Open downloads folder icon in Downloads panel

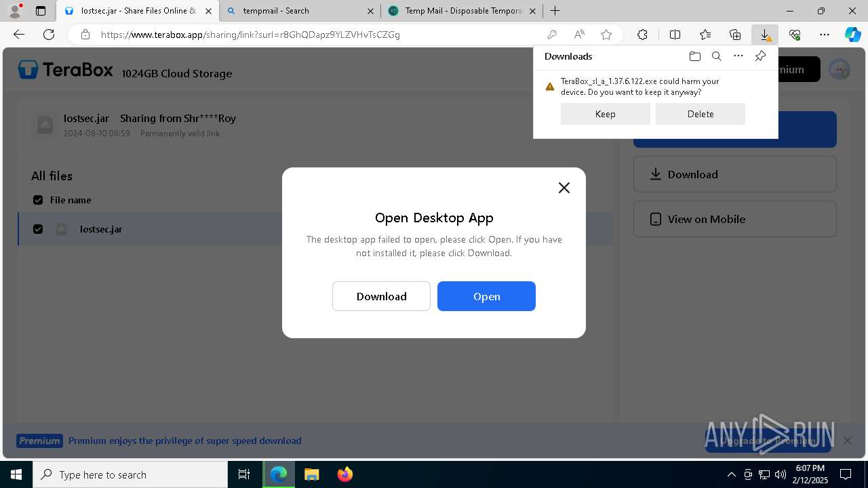tap(694, 56)
